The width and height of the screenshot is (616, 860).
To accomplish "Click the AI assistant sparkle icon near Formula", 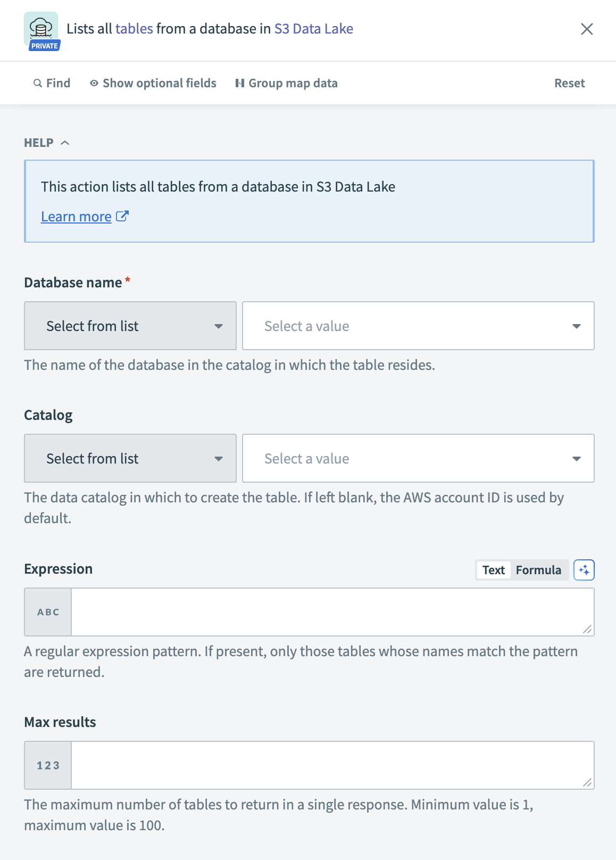I will [x=584, y=569].
